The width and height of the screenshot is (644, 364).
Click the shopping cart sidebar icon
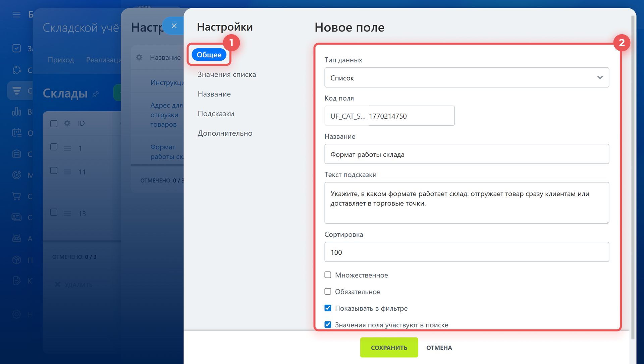click(16, 196)
